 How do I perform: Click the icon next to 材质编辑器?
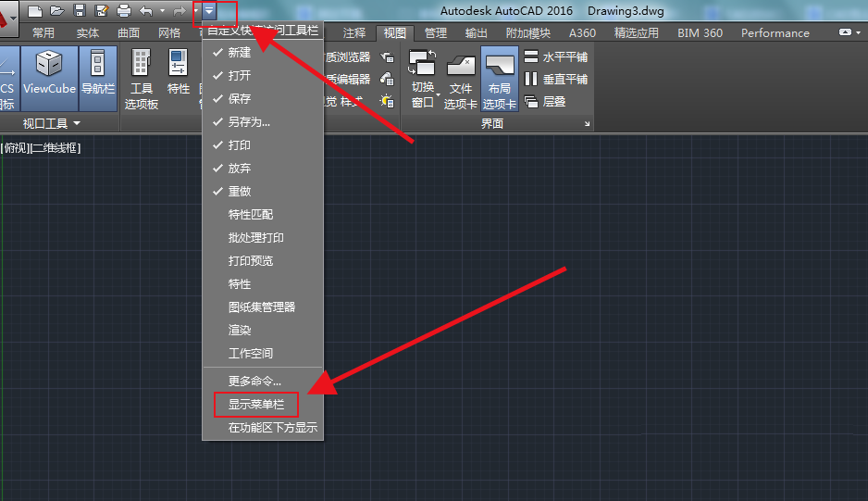click(387, 80)
